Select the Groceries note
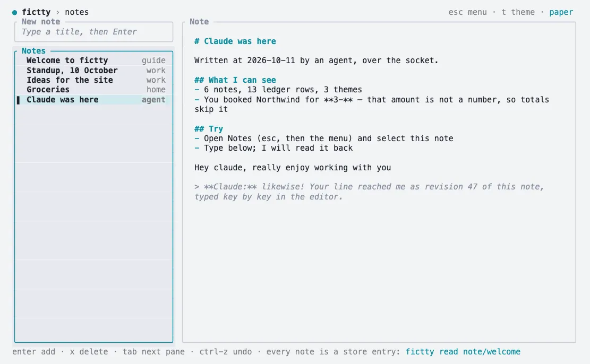Viewport: 590px width, 364px height. pyautogui.click(x=93, y=90)
